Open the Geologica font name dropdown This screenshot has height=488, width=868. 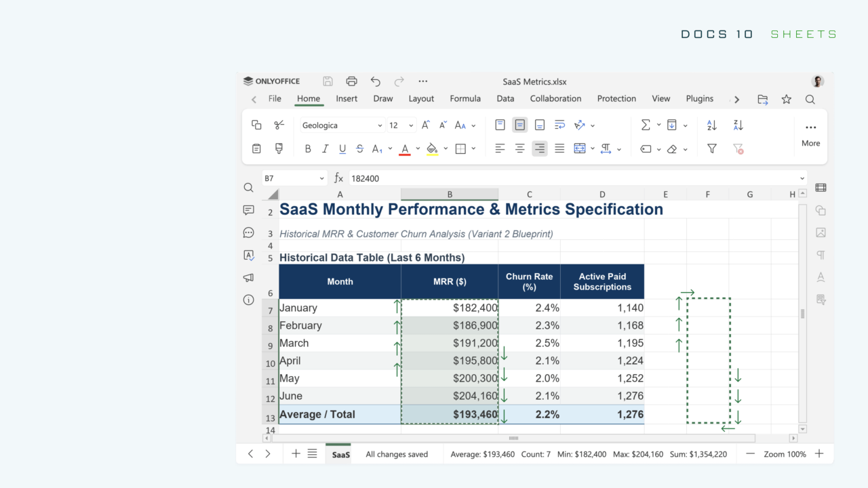tap(380, 125)
